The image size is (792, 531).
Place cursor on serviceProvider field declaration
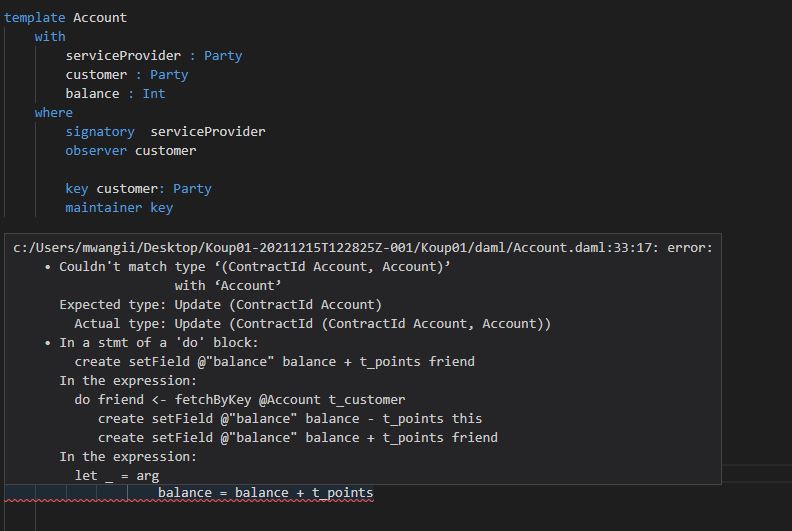click(123, 56)
